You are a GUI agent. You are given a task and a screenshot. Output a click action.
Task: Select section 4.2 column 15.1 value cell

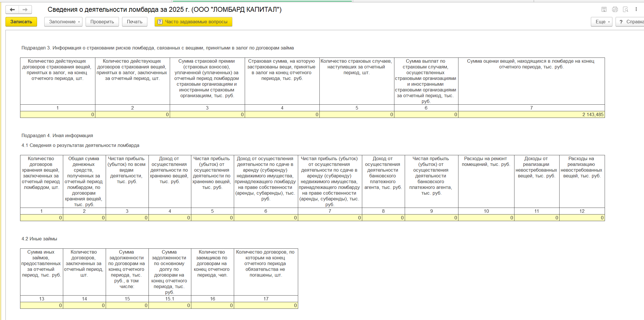coord(170,305)
